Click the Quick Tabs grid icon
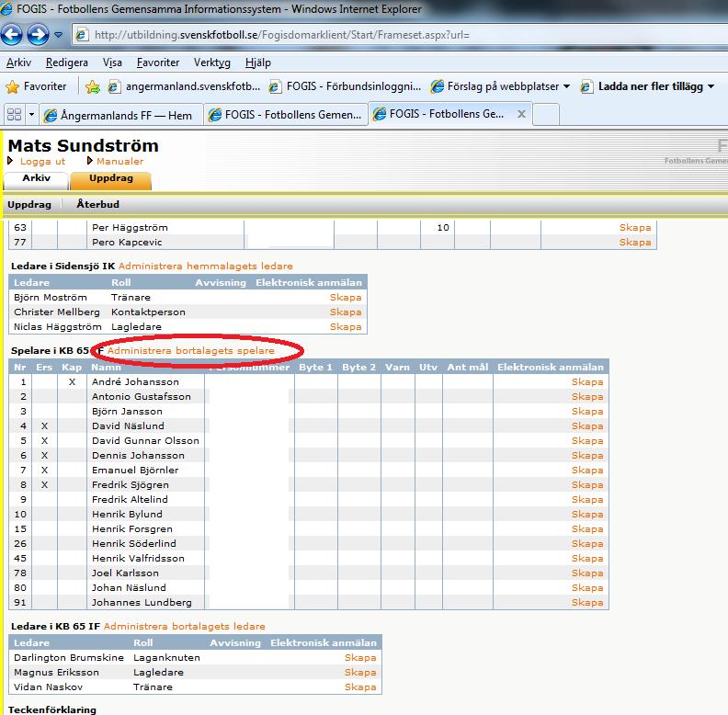The width and height of the screenshot is (728, 715). tap(15, 114)
